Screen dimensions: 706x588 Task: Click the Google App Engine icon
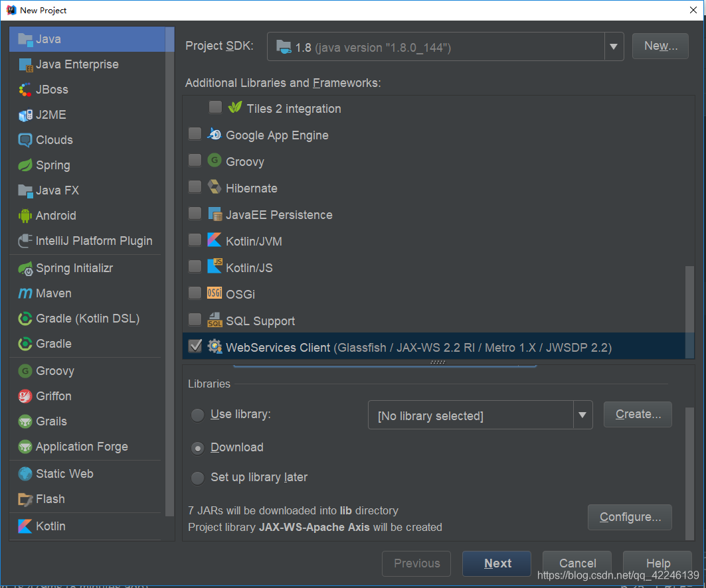(215, 134)
